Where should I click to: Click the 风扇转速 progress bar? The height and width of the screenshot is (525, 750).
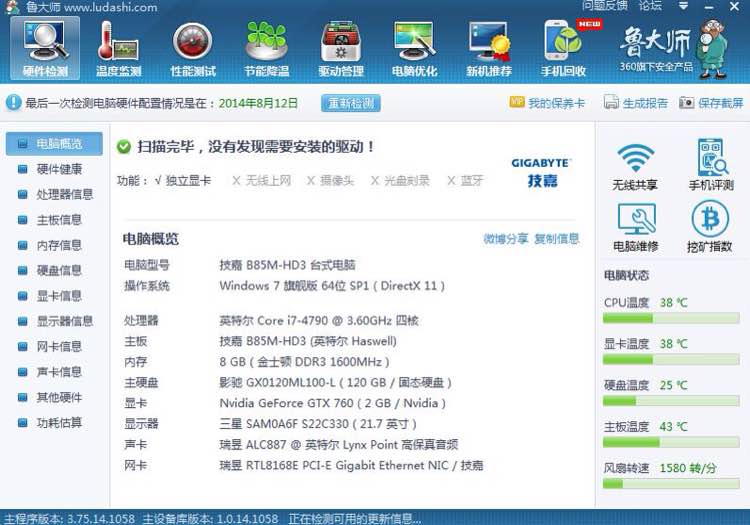[x=671, y=483]
